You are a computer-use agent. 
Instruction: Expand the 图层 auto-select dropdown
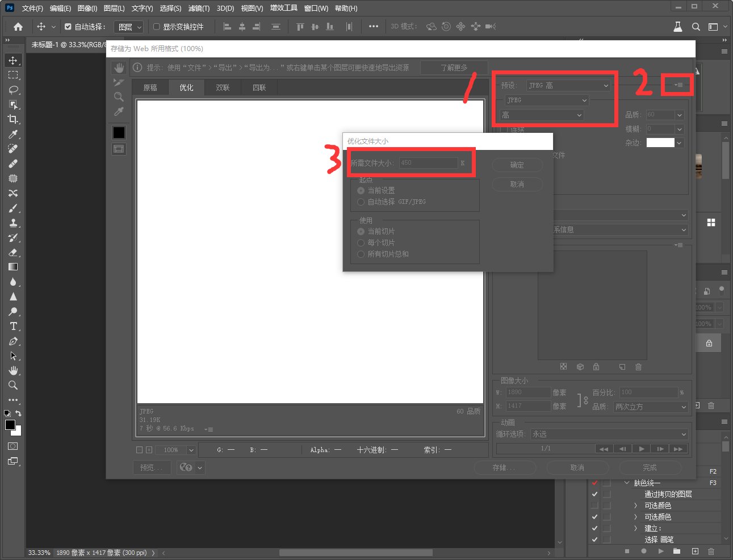[130, 27]
